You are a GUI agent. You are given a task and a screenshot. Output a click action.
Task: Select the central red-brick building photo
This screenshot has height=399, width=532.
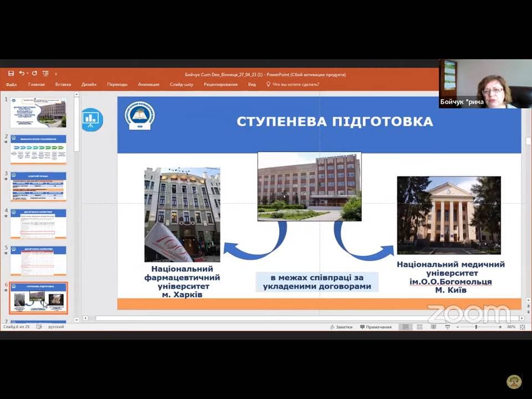click(309, 186)
